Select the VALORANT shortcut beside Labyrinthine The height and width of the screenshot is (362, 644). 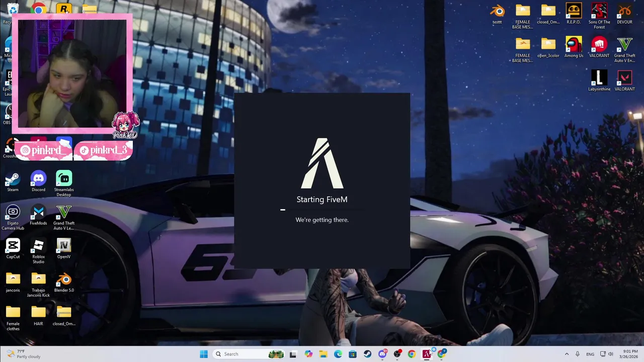(624, 81)
